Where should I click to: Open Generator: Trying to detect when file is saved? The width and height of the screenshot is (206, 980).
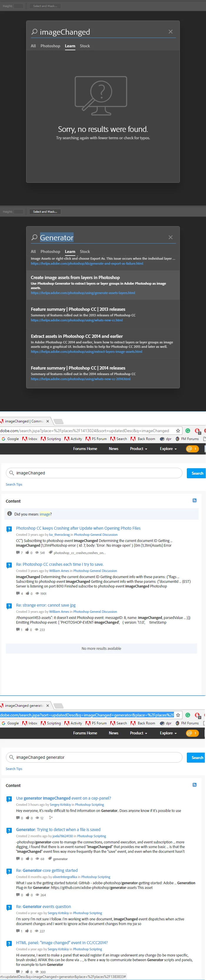pos(58,830)
